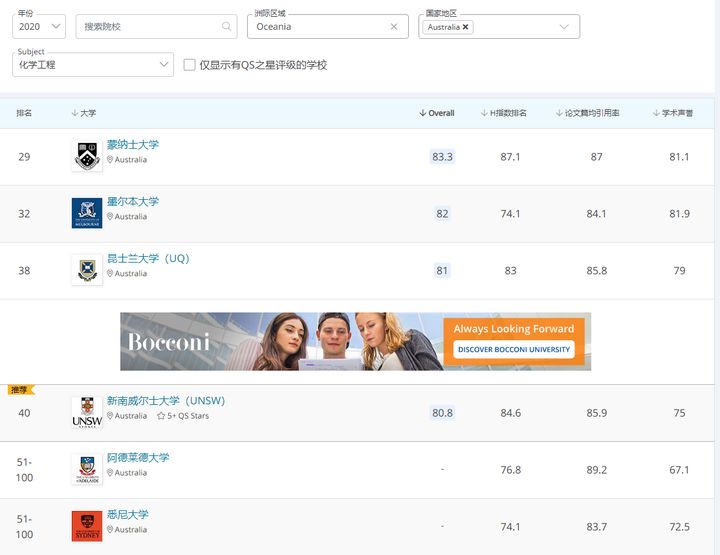
Task: Click the search magnifier icon
Action: coord(226,26)
